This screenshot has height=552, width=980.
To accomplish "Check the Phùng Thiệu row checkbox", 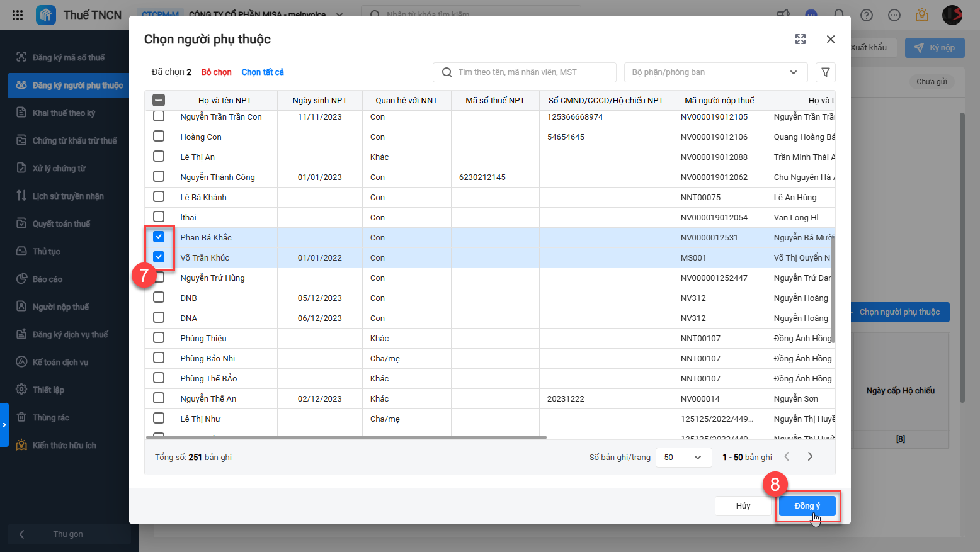I will [x=159, y=338].
